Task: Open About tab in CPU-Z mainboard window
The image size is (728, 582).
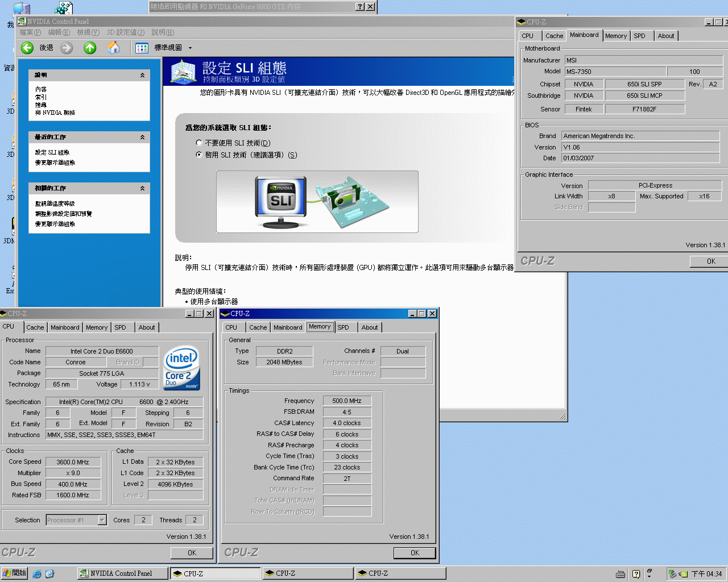Action: point(666,36)
